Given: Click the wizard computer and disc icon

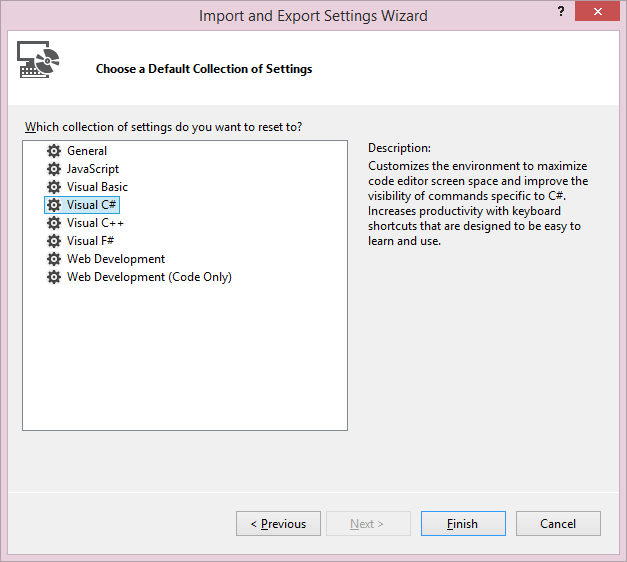Looking at the screenshot, I should coord(38,59).
